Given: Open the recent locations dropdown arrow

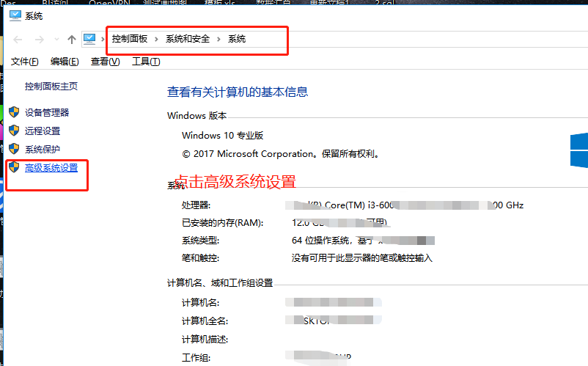Looking at the screenshot, I should pyautogui.click(x=56, y=39).
